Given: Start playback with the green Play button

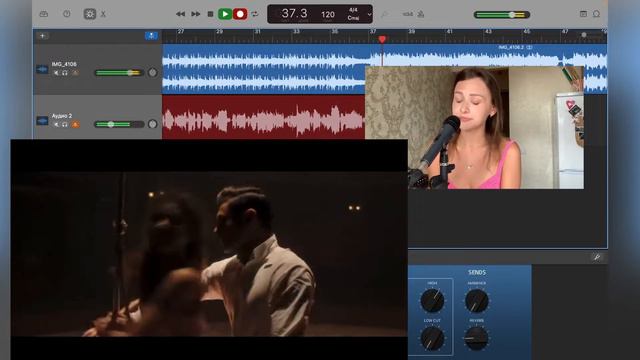Looking at the screenshot, I should (225, 14).
